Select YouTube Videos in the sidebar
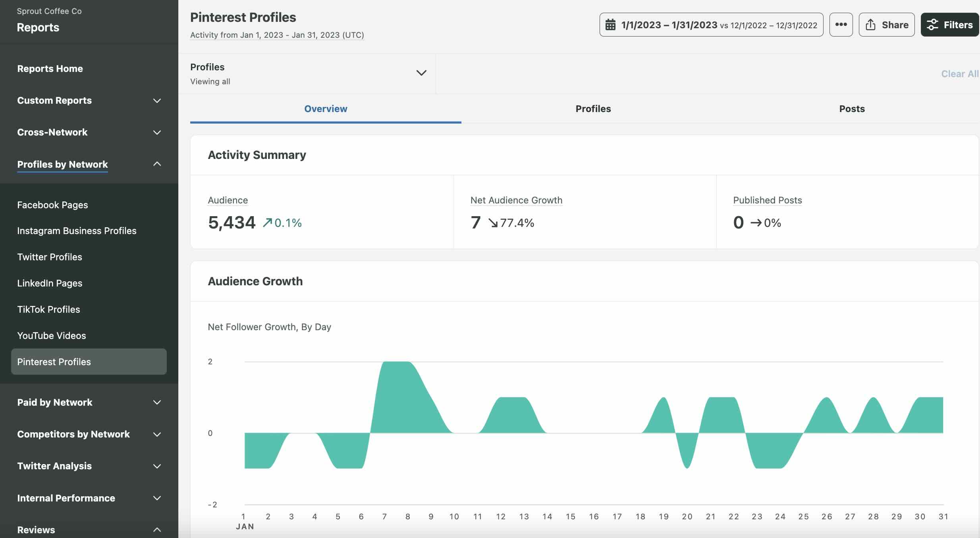This screenshot has height=538, width=980. point(51,335)
